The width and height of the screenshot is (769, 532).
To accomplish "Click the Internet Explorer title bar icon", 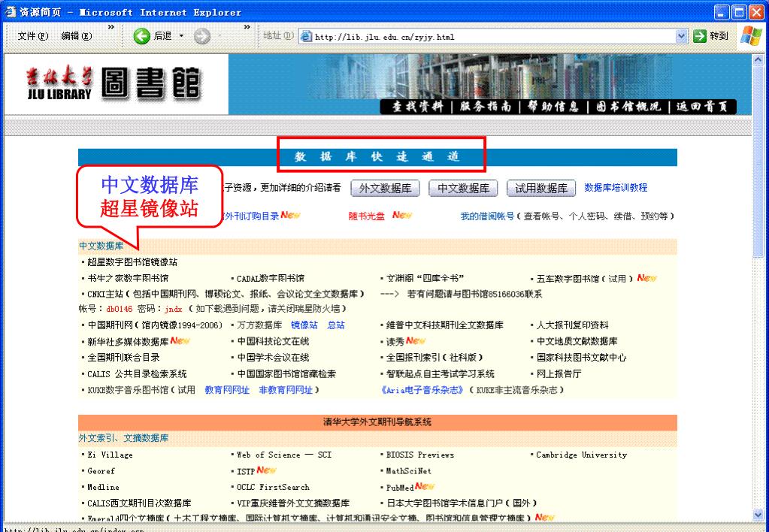I will (11, 12).
